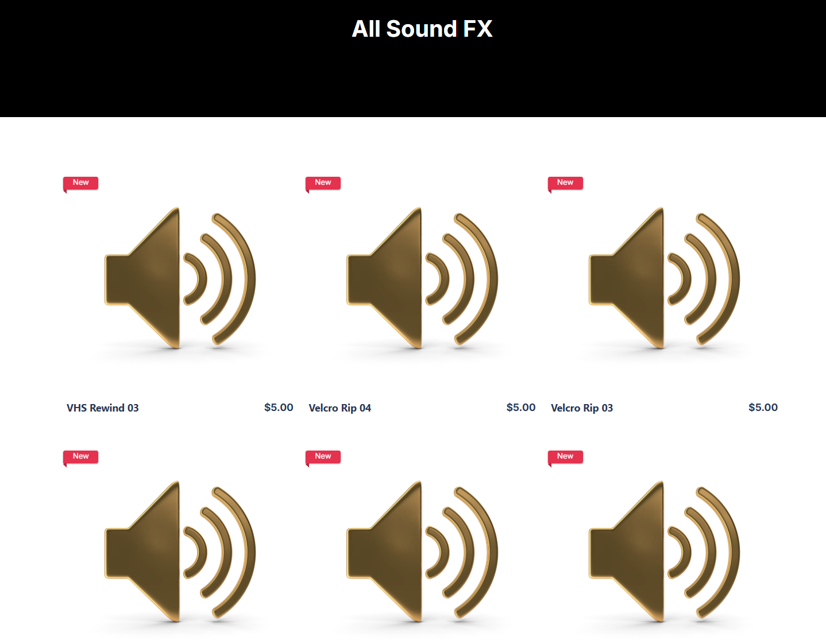This screenshot has height=644, width=826.
Task: Click the New badge on the bottom-middle product
Action: [323, 456]
